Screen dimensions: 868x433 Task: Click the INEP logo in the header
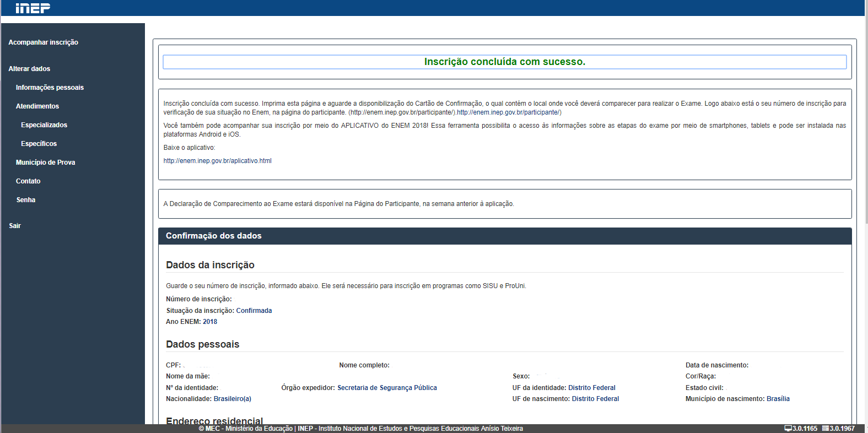tap(33, 8)
